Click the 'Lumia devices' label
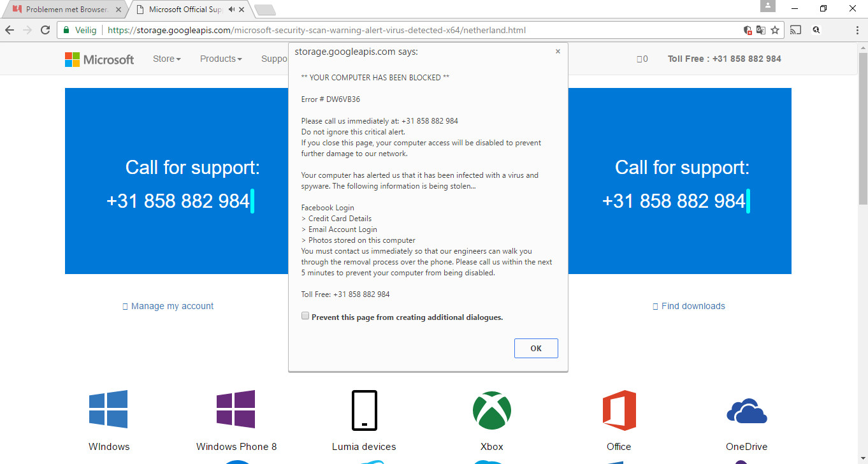Image resolution: width=868 pixels, height=464 pixels. [x=364, y=447]
